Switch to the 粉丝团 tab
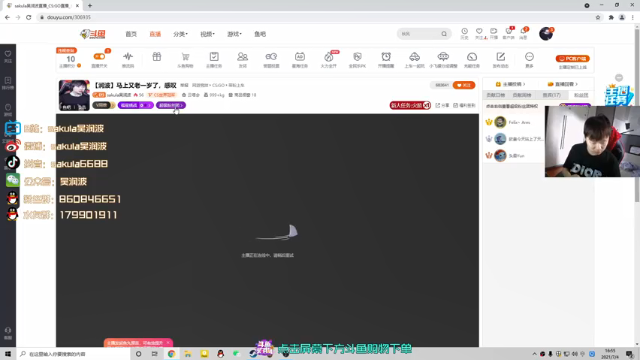The height and width of the screenshot is (360, 640). (x=581, y=95)
